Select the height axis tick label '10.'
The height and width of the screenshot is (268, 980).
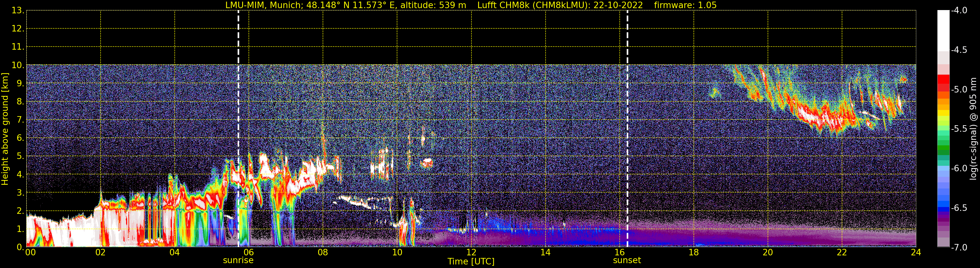point(18,65)
